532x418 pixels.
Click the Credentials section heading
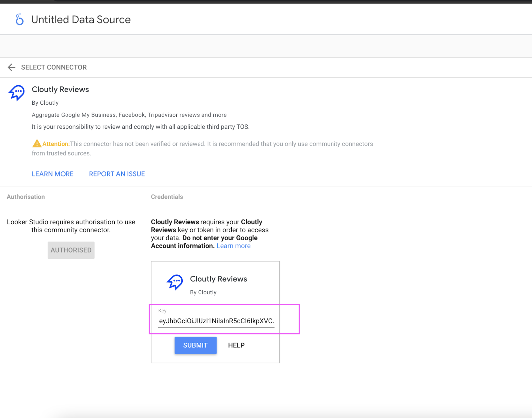(167, 197)
